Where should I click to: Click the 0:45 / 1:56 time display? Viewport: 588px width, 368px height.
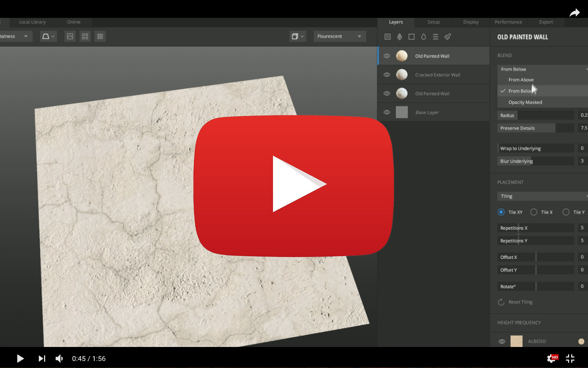click(89, 359)
